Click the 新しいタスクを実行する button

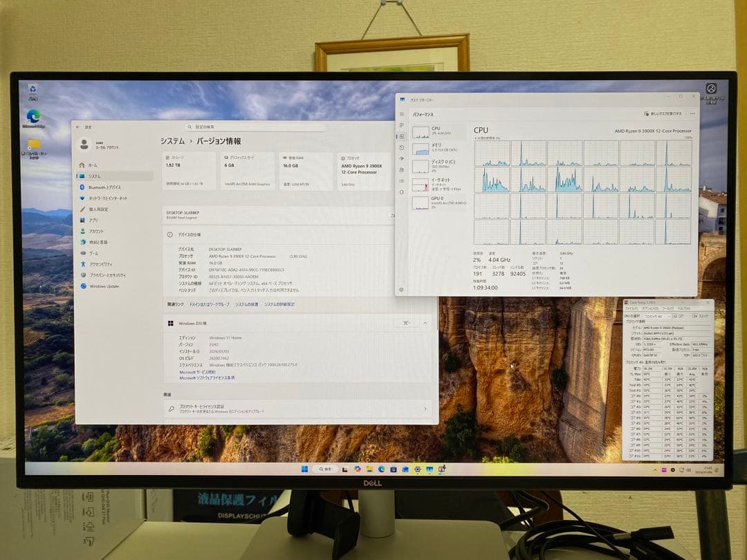(661, 113)
